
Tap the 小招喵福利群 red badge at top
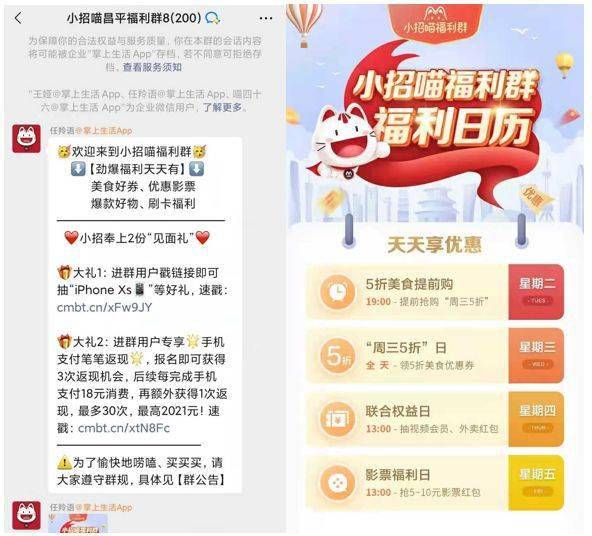435,22
